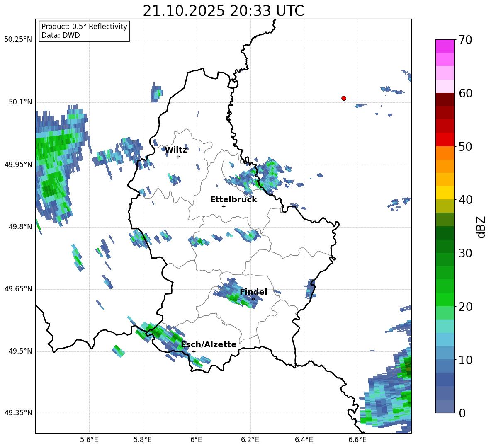Click the 'Data: DWD' text
Viewport: 491px width, 448px height.
(61, 35)
